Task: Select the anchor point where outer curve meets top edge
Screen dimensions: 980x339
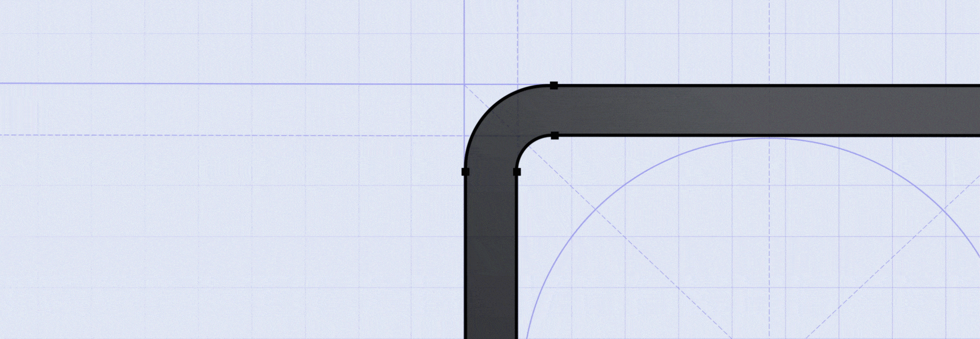Action: pos(554,85)
